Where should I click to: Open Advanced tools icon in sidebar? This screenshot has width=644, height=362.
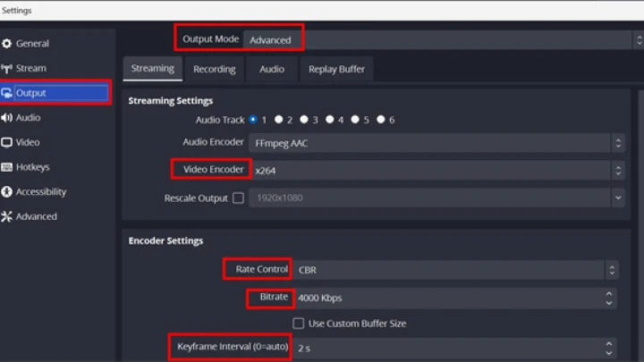[6, 216]
